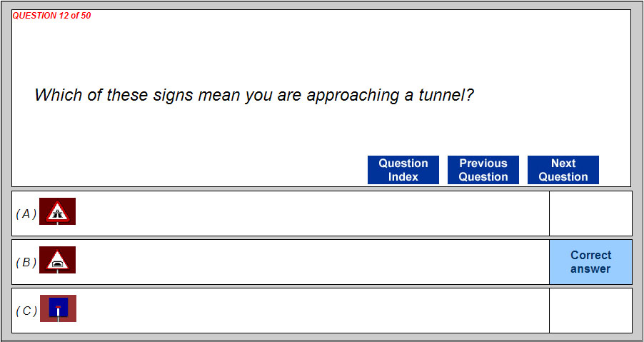Image resolution: width=644 pixels, height=342 pixels.
Task: Click the blue Correct answer box
Action: pyautogui.click(x=590, y=262)
